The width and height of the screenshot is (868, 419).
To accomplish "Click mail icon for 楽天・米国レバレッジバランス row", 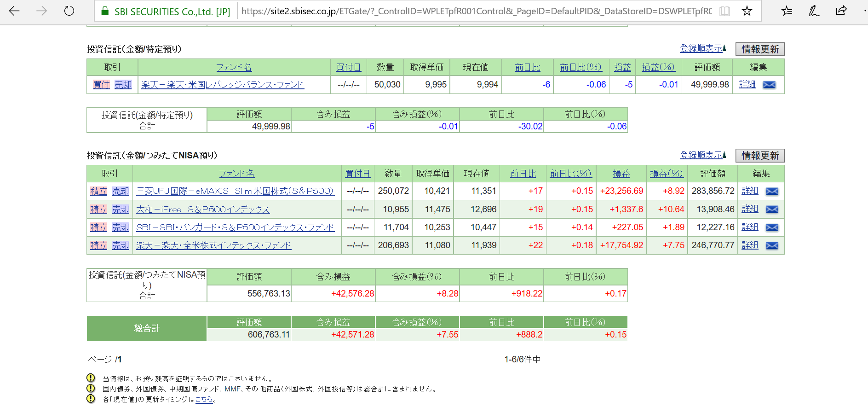I will pyautogui.click(x=769, y=85).
